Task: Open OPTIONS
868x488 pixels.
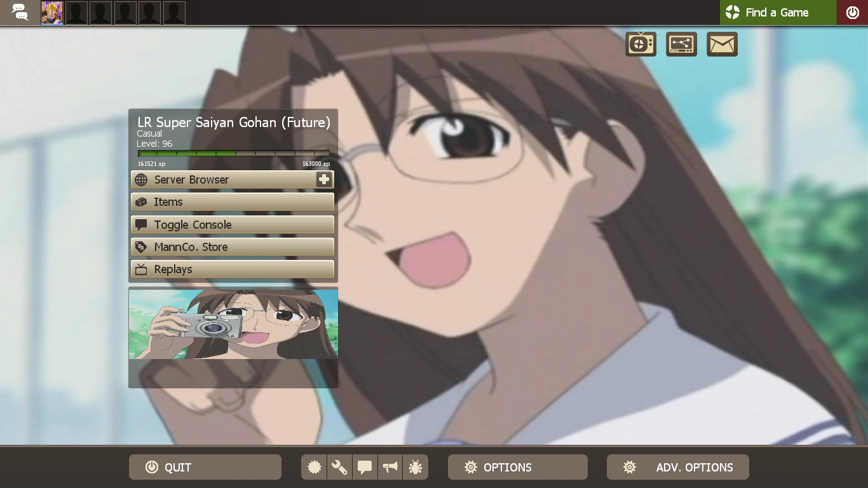Action: [x=518, y=467]
